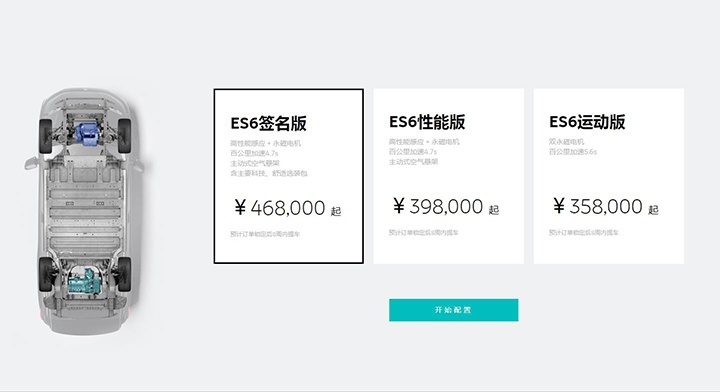Click the 开始配置 button
Viewport: 720px width, 392px height.
(454, 310)
